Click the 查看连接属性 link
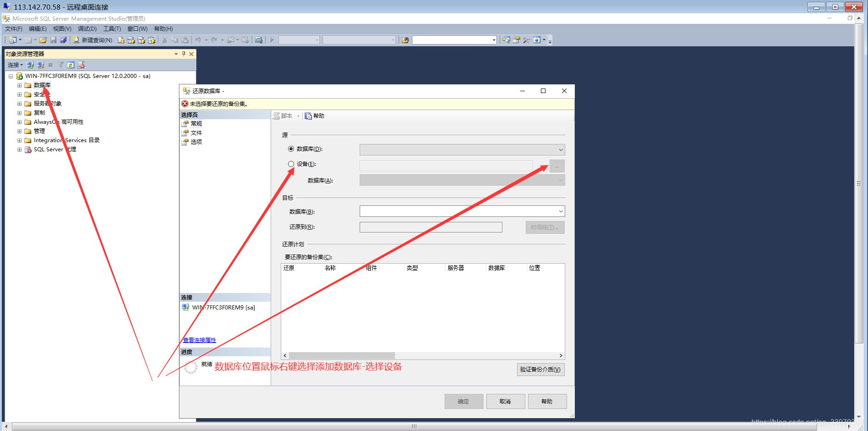 200,340
